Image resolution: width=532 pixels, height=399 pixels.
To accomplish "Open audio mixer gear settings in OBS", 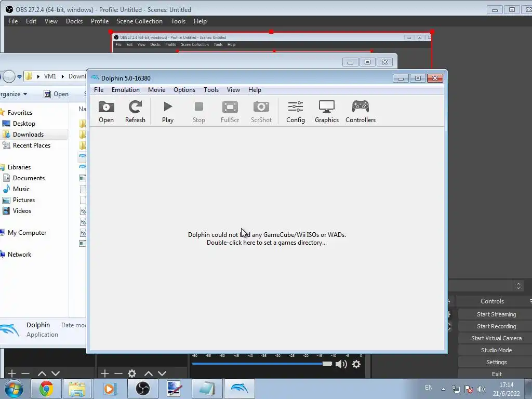I will point(356,364).
